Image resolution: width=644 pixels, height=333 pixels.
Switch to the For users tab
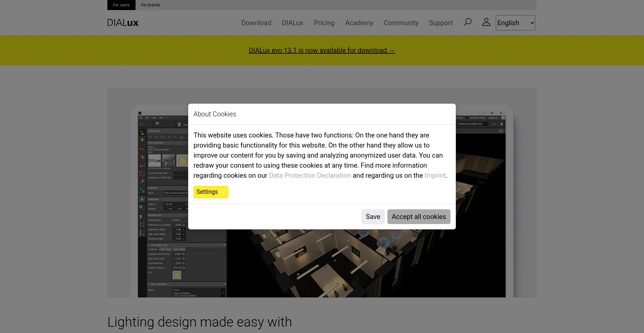pyautogui.click(x=121, y=5)
